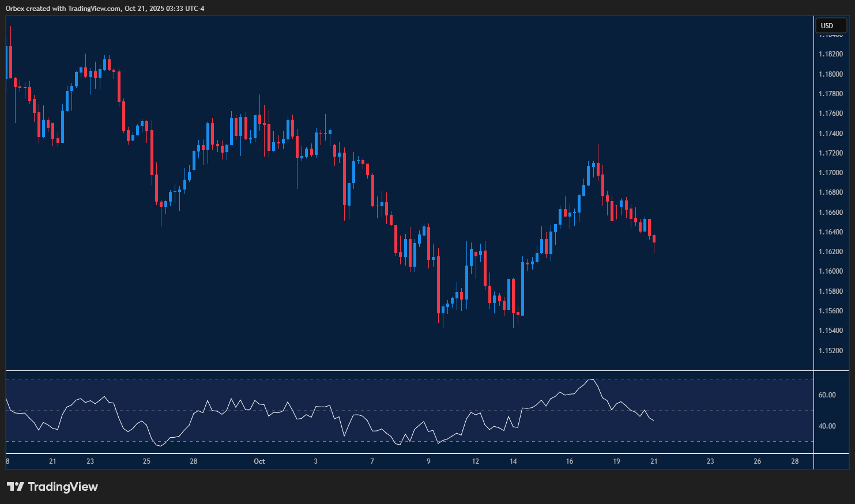Select date 16 on the time axis
The image size is (855, 504).
click(570, 461)
